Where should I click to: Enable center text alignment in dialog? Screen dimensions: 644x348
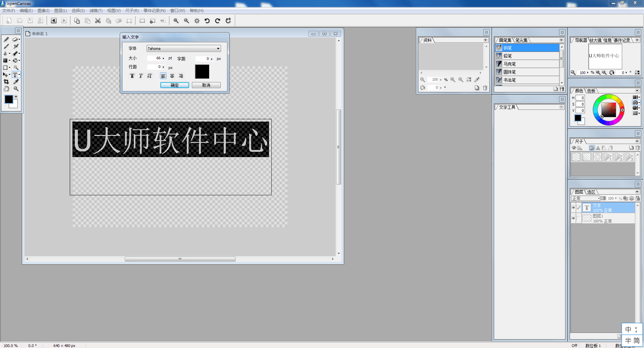(x=172, y=76)
